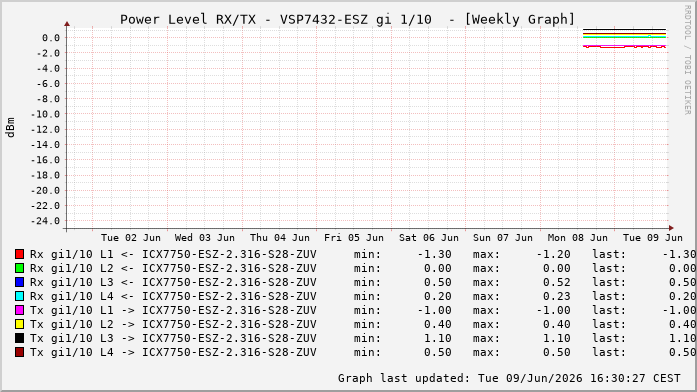Click the blue Rx L3 legend swatch
Screen dimensions: 697x392
(20, 282)
